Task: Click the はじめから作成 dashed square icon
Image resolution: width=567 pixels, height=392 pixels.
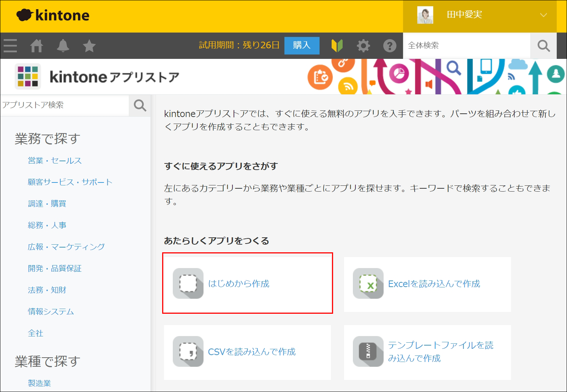Action: (x=188, y=283)
